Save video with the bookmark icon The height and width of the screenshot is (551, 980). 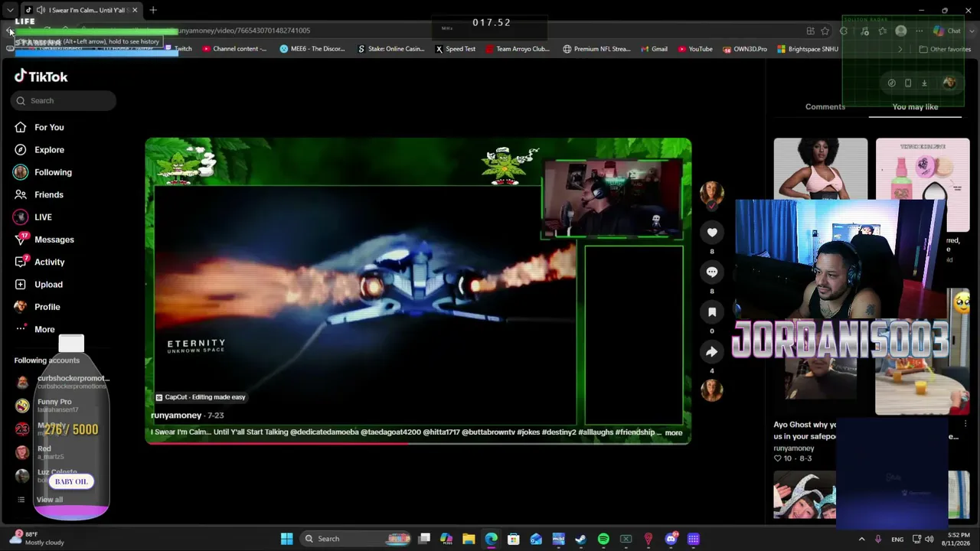[x=712, y=311]
